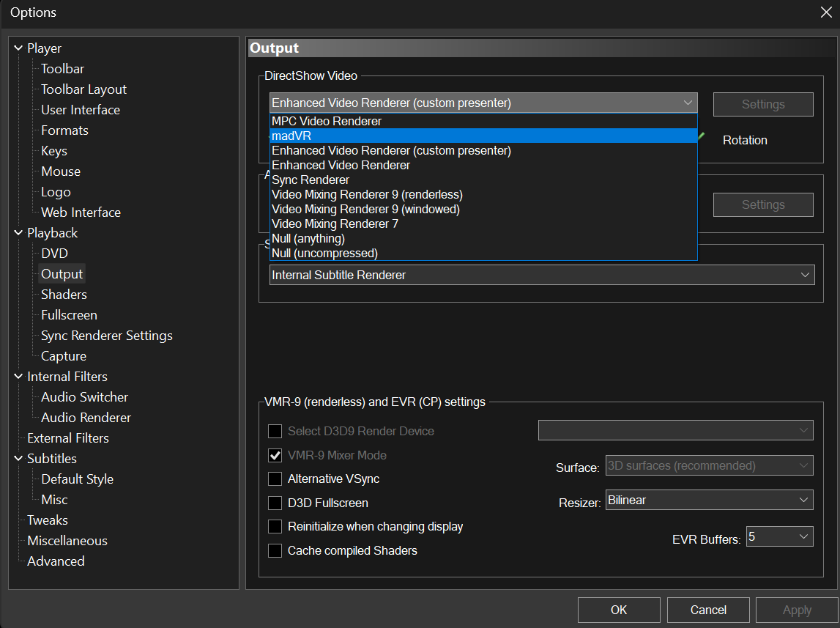Open the Toolbar Layout page

[83, 89]
